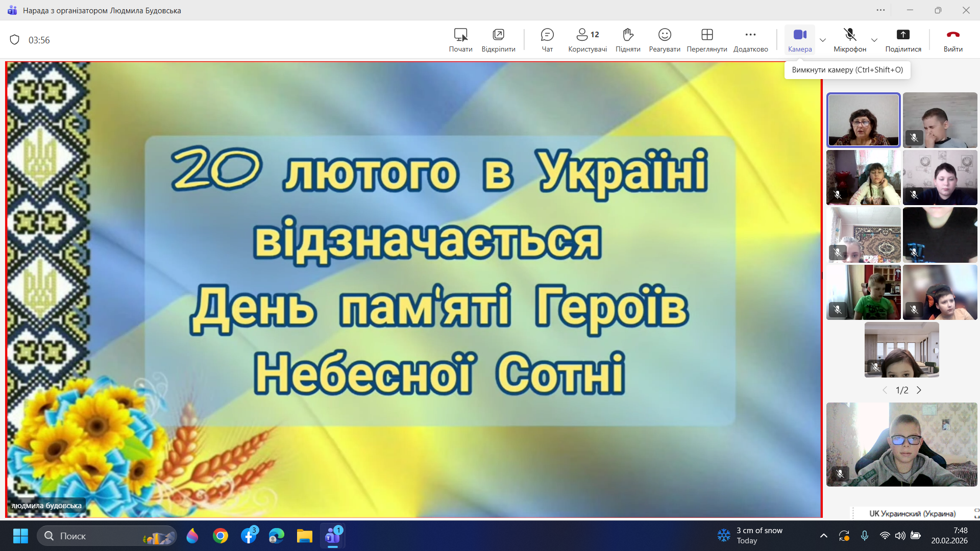Open title bar three-dots menu

880,10
